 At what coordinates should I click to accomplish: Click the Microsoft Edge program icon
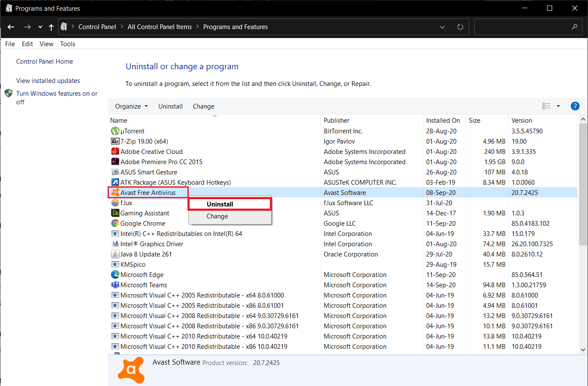coord(115,274)
